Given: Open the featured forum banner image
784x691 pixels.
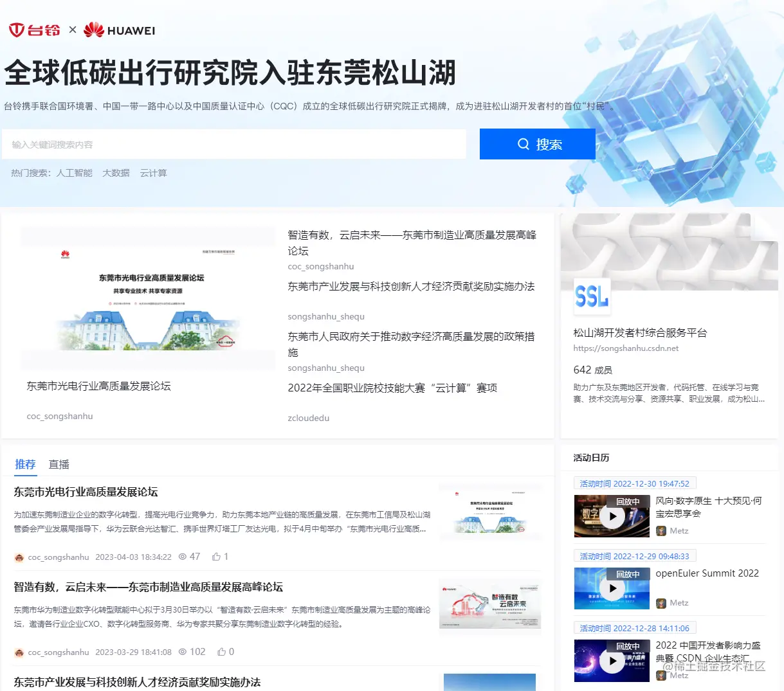Looking at the screenshot, I should click(148, 298).
